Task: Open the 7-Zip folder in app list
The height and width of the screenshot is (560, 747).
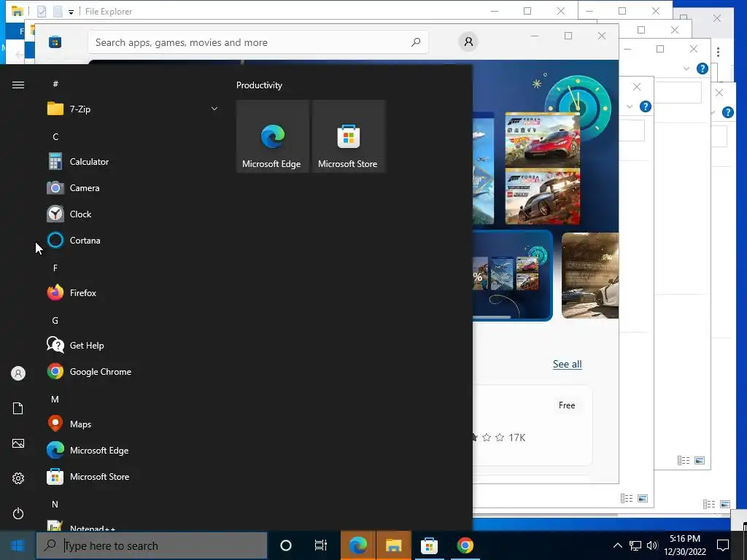Action: click(133, 109)
